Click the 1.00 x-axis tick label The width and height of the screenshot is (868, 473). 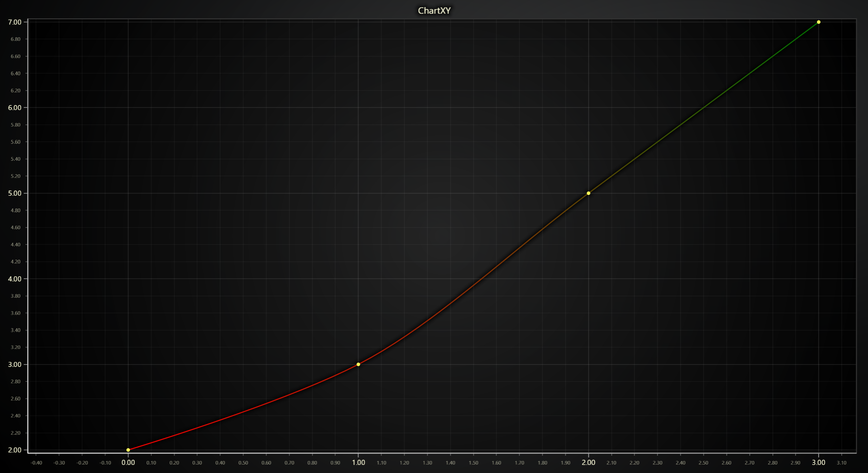point(358,462)
